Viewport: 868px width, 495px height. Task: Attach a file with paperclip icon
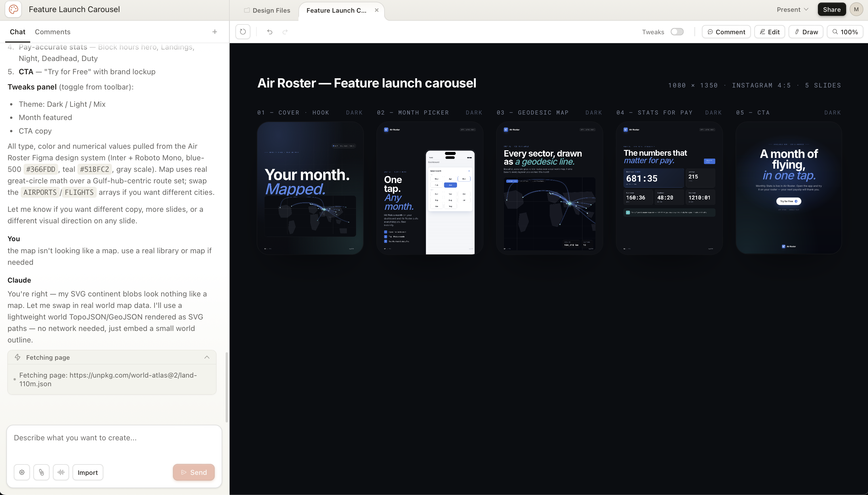point(41,472)
